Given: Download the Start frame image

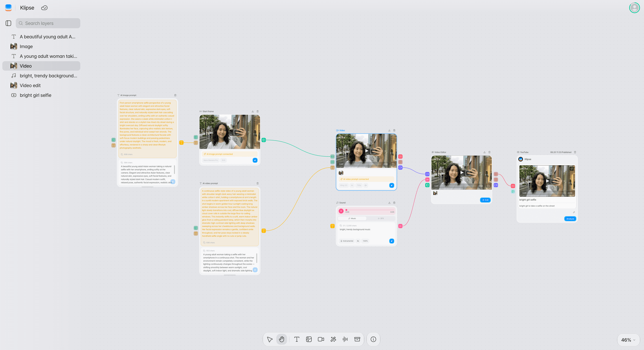Looking at the screenshot, I should coord(252,111).
